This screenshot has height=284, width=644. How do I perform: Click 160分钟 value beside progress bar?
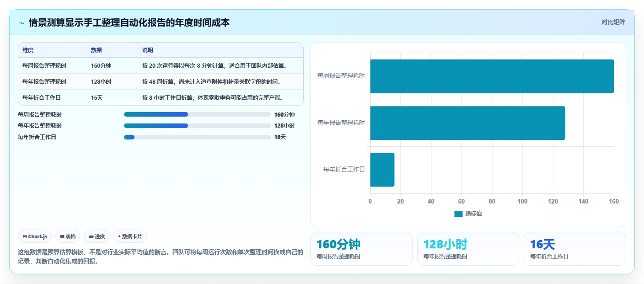(x=284, y=114)
